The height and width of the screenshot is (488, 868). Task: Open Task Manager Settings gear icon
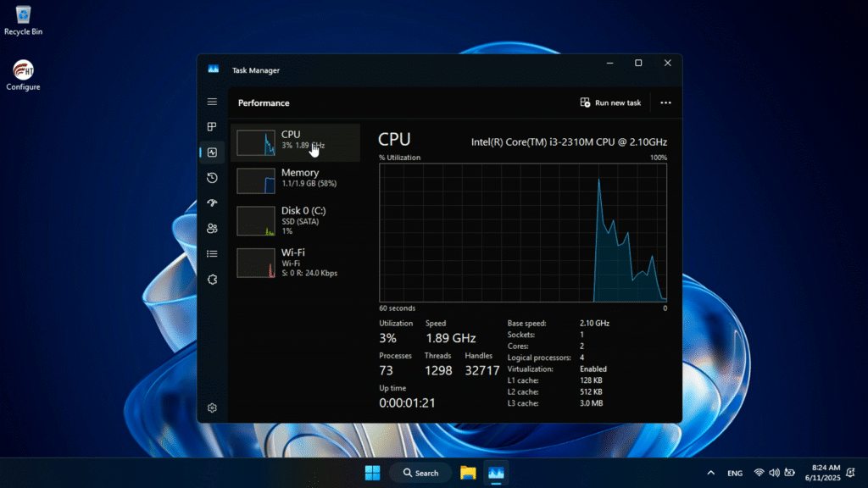[x=212, y=408]
